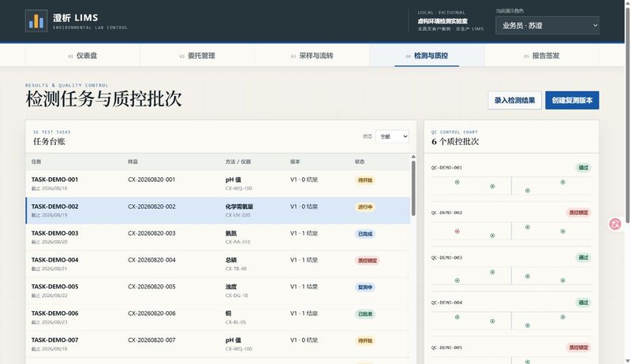Open the role selector 业务员·苏澄 dropdown

coord(547,25)
